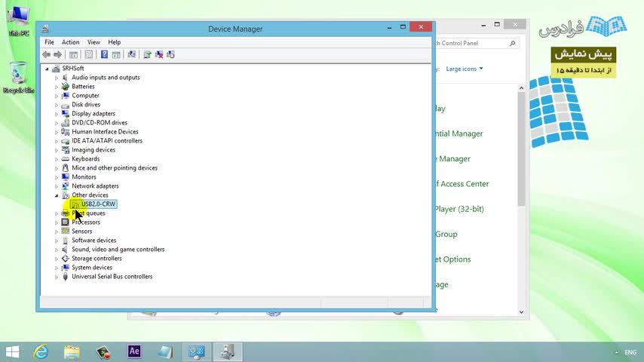Open the Action menu
This screenshot has width=644, height=362.
click(x=71, y=42)
